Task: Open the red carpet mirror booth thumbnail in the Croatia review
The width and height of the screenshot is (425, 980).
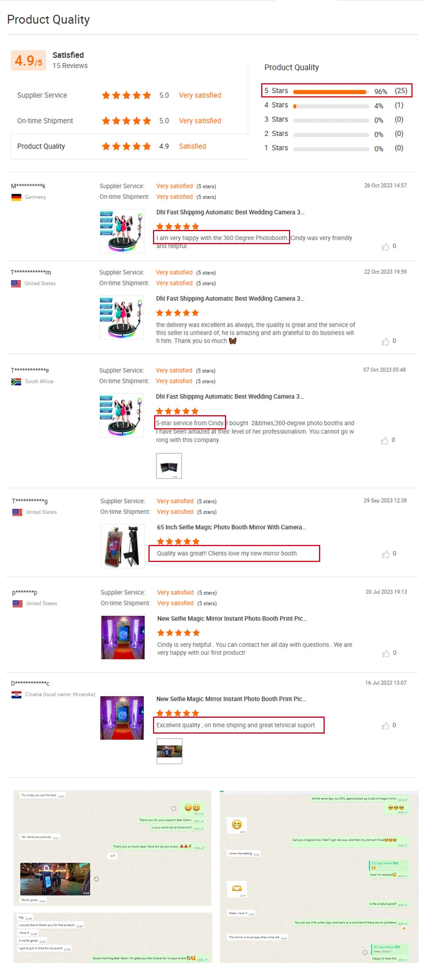Action: [122, 718]
